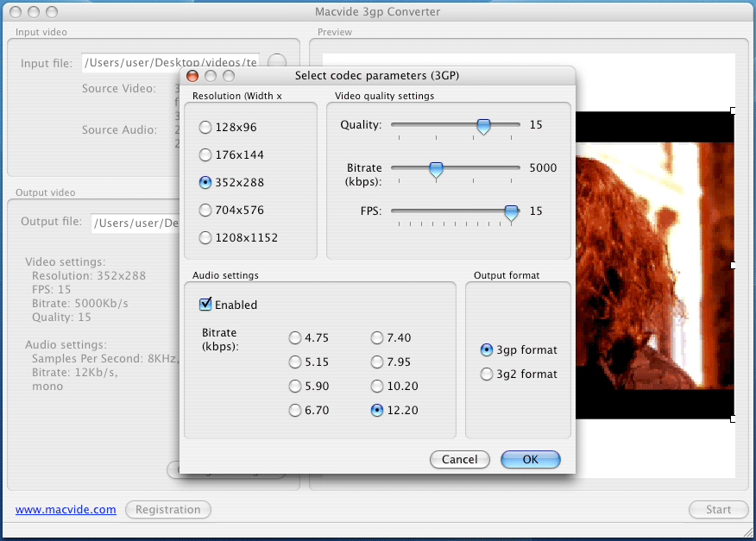Click the Quality slider handle

[484, 126]
